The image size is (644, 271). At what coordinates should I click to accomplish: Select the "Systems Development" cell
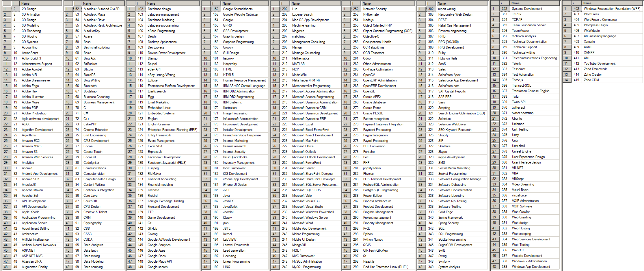pyautogui.click(x=535, y=9)
